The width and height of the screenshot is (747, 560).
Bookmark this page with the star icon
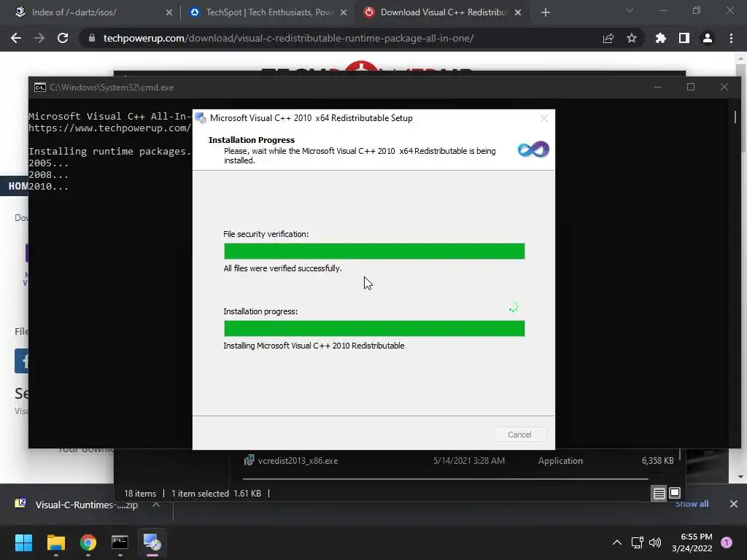coord(632,39)
